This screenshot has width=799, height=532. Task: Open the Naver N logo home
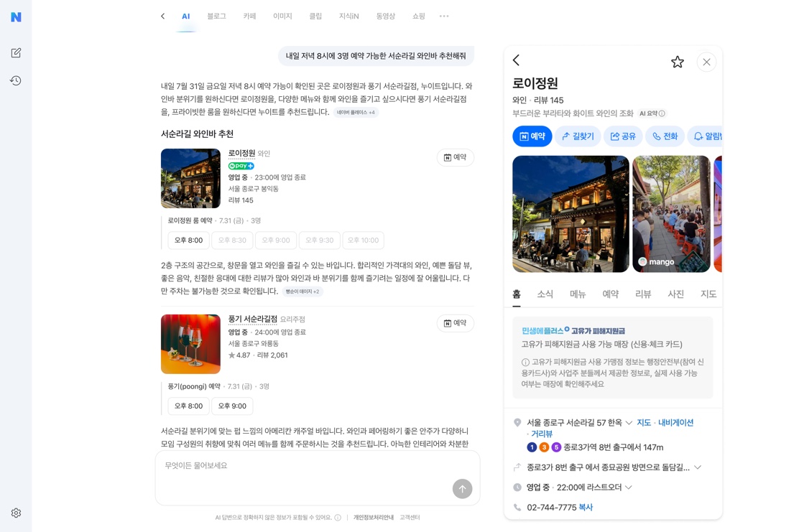pos(16,17)
